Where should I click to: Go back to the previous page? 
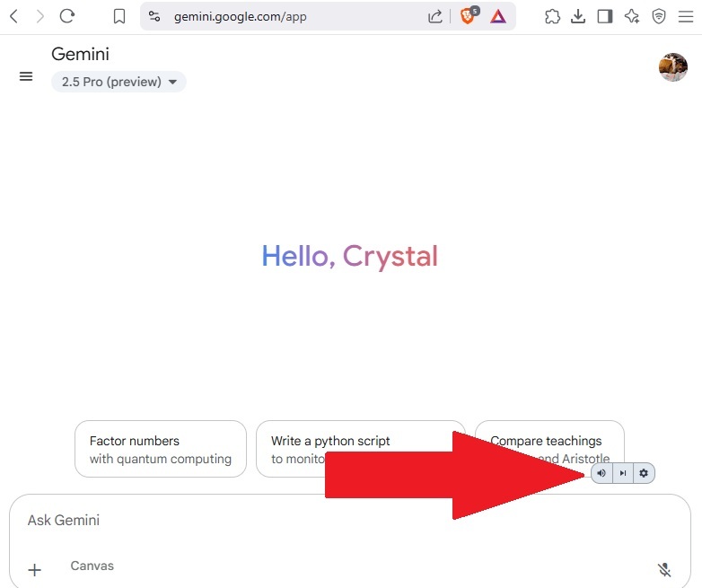coord(13,16)
